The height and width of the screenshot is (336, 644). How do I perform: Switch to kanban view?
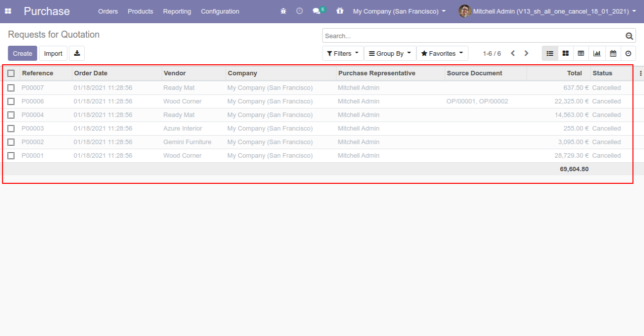(565, 53)
